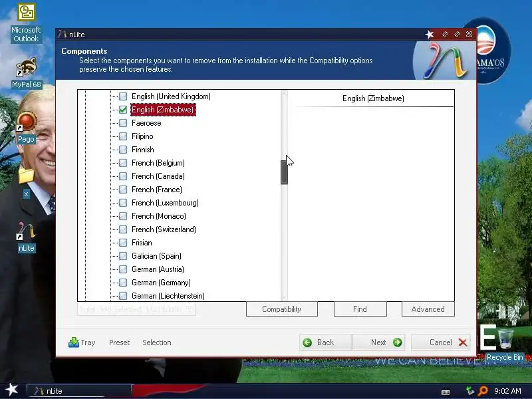
Task: Click the Advanced button
Action: click(x=428, y=309)
